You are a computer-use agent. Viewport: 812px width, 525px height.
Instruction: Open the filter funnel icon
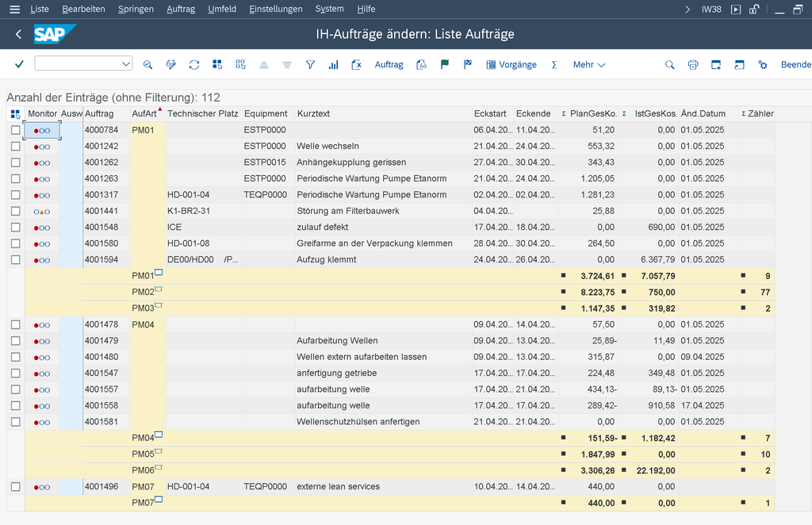(310, 65)
